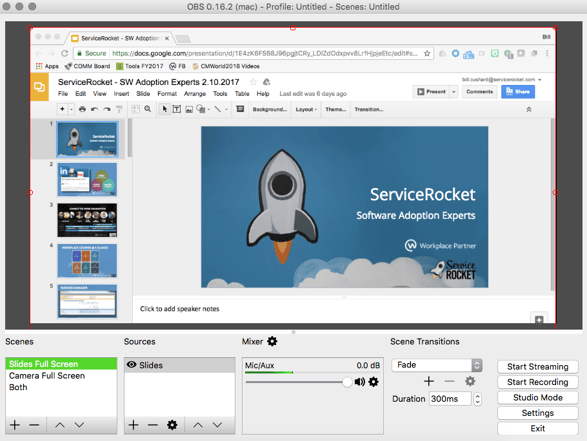Open the Format menu in Slides
The height and width of the screenshot is (441, 587).
(167, 94)
